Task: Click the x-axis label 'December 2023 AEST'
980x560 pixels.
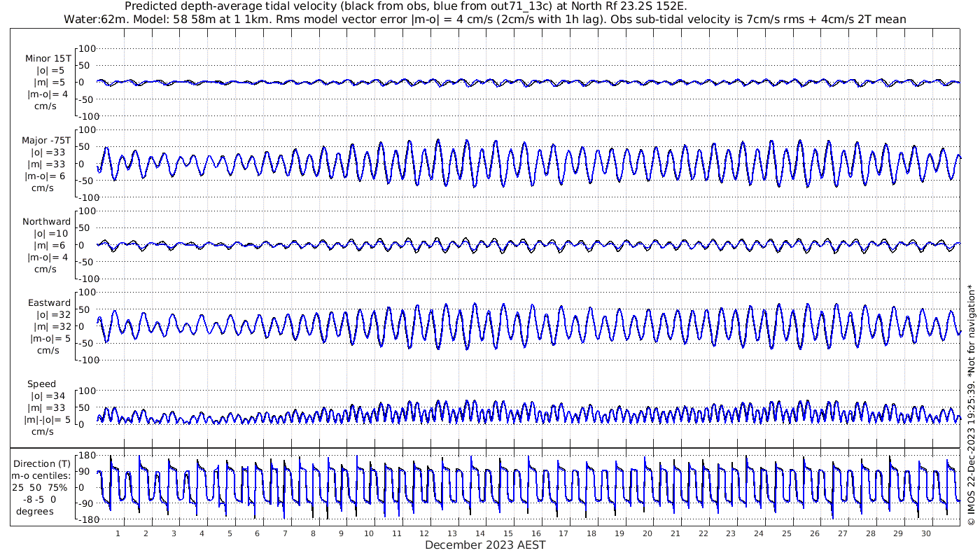Action: point(485,545)
